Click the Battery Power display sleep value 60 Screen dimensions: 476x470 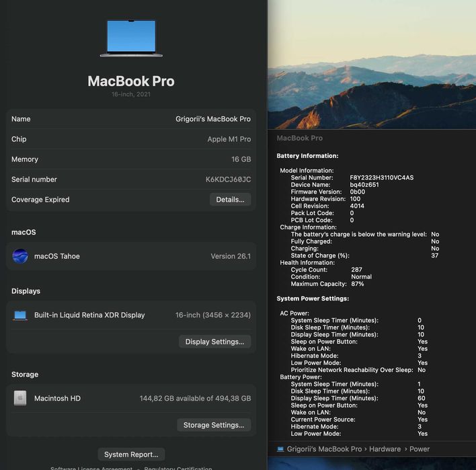point(422,398)
